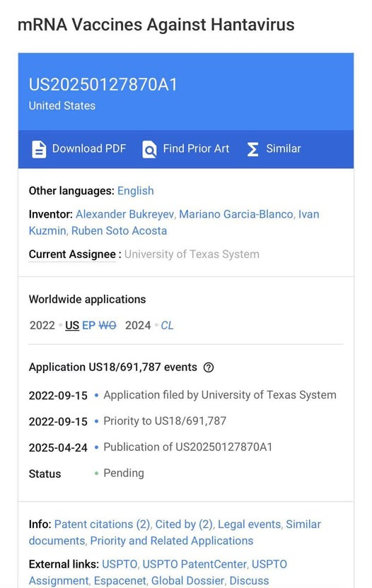Click Application US18/691,787 events heading
The image size is (372, 588).
[x=113, y=367]
